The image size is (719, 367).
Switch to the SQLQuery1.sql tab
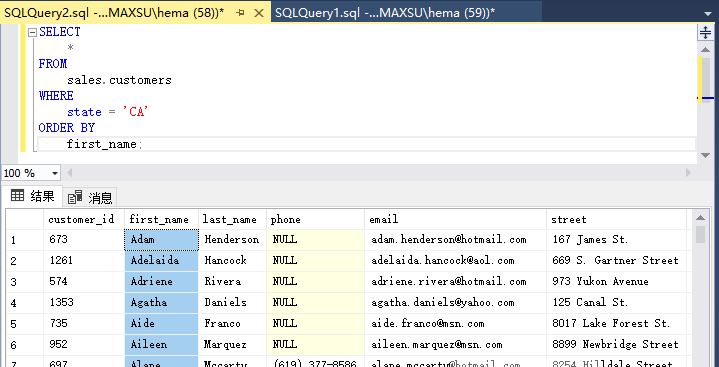coord(406,12)
